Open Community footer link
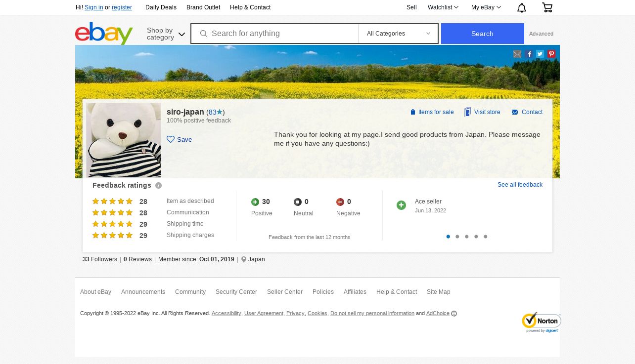 click(x=190, y=292)
